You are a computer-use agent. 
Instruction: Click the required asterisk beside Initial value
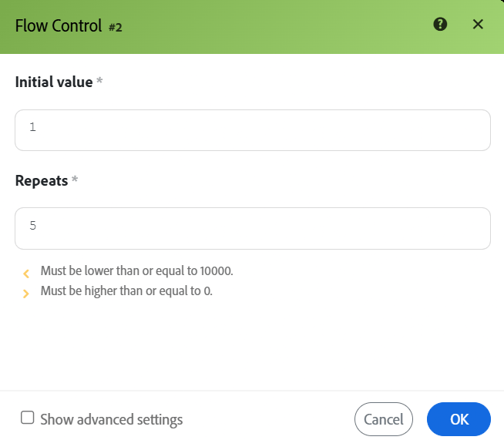[x=99, y=80]
